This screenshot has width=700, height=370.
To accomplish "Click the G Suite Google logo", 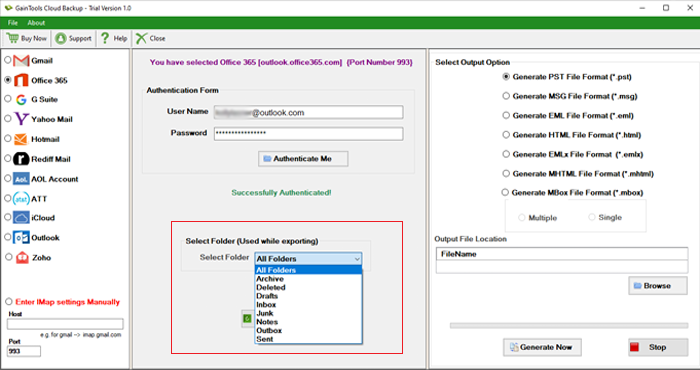I will tap(21, 100).
